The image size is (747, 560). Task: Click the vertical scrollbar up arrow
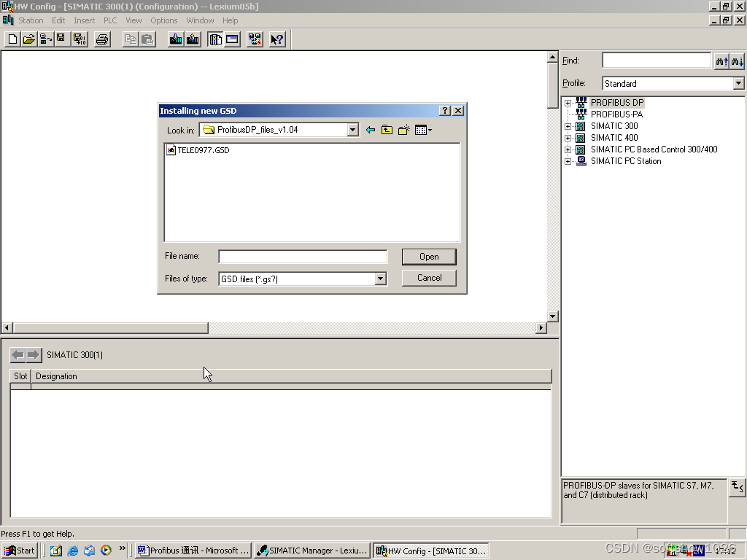click(x=553, y=57)
